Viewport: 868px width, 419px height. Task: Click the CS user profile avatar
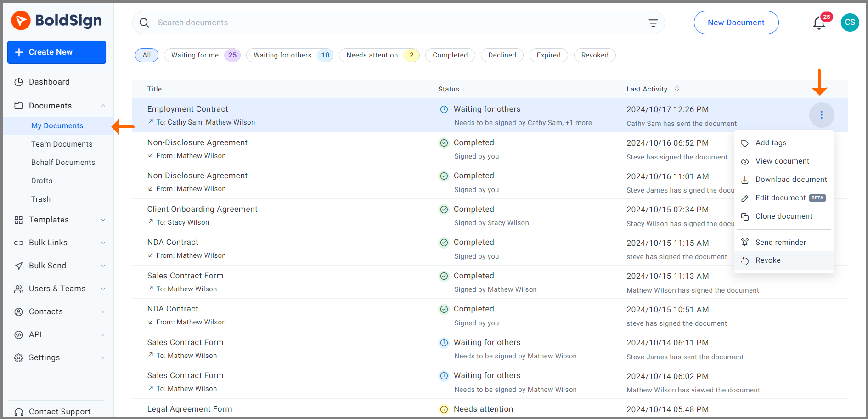coord(850,23)
